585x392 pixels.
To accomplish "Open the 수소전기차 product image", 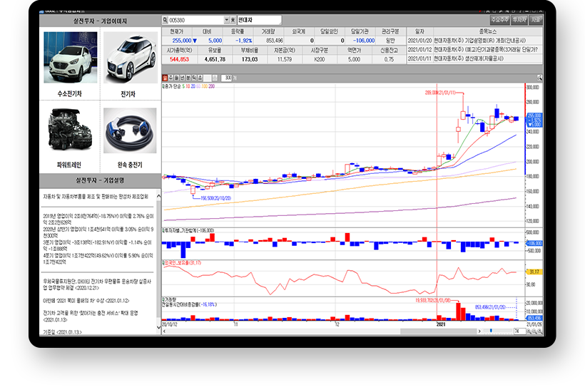I will (71, 57).
